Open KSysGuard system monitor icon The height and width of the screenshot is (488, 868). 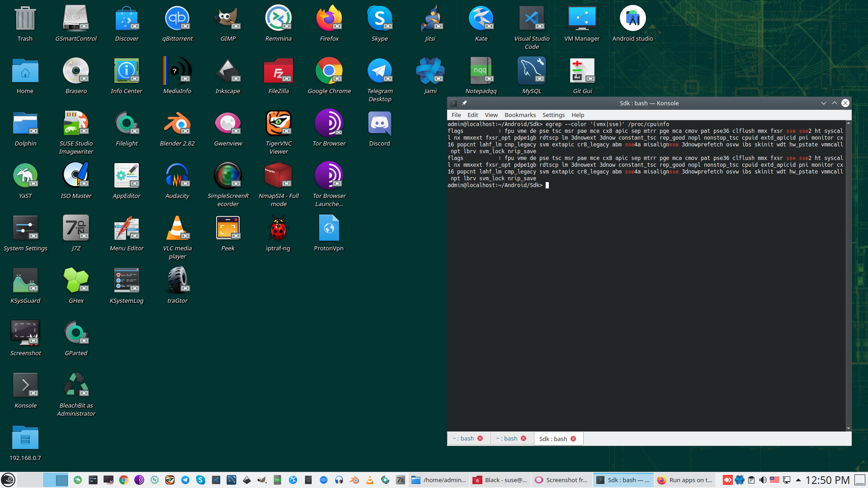pyautogui.click(x=25, y=281)
